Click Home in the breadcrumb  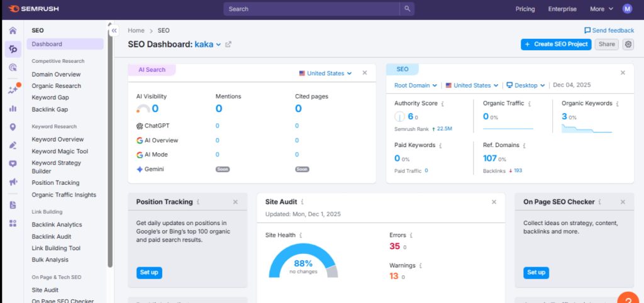click(x=136, y=30)
